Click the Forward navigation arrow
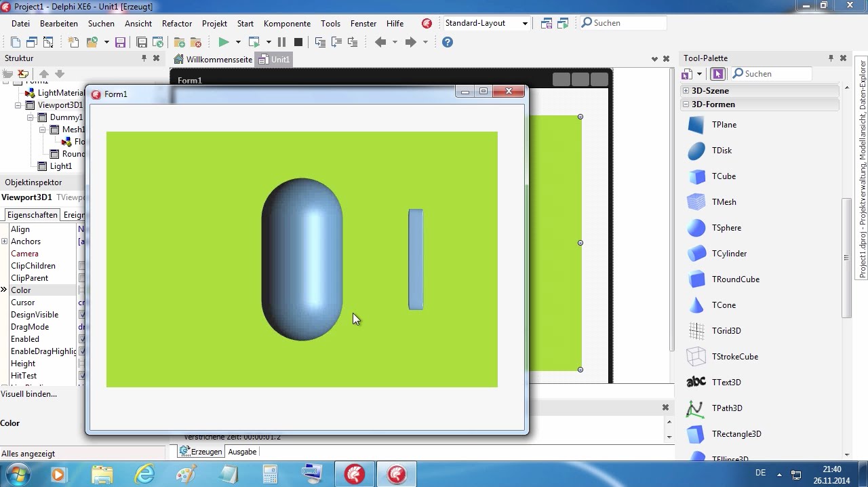The image size is (868, 487). 410,42
